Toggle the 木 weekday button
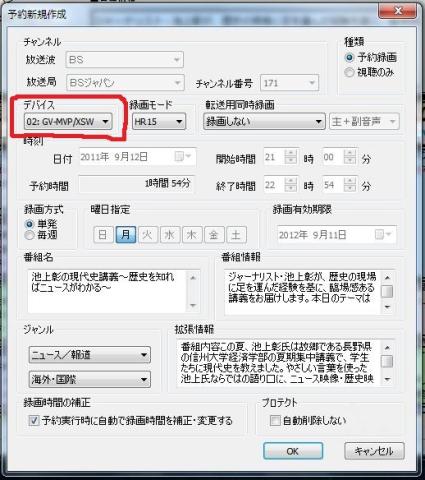 (x=192, y=235)
